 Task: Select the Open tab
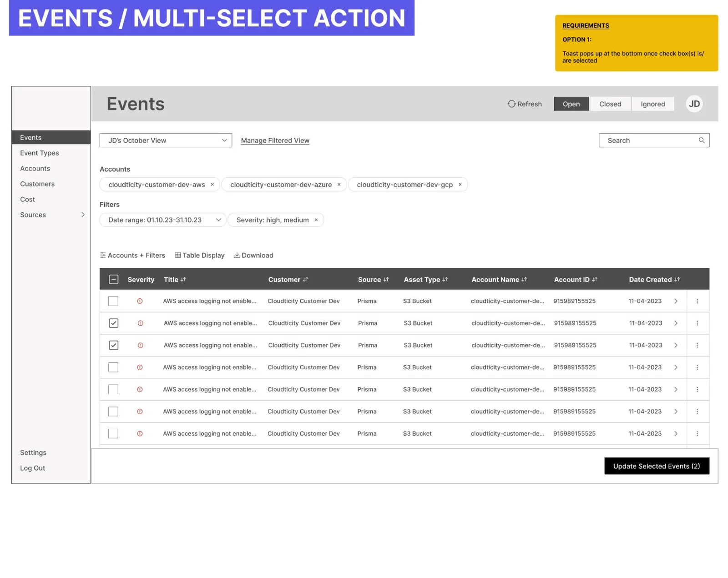(571, 104)
